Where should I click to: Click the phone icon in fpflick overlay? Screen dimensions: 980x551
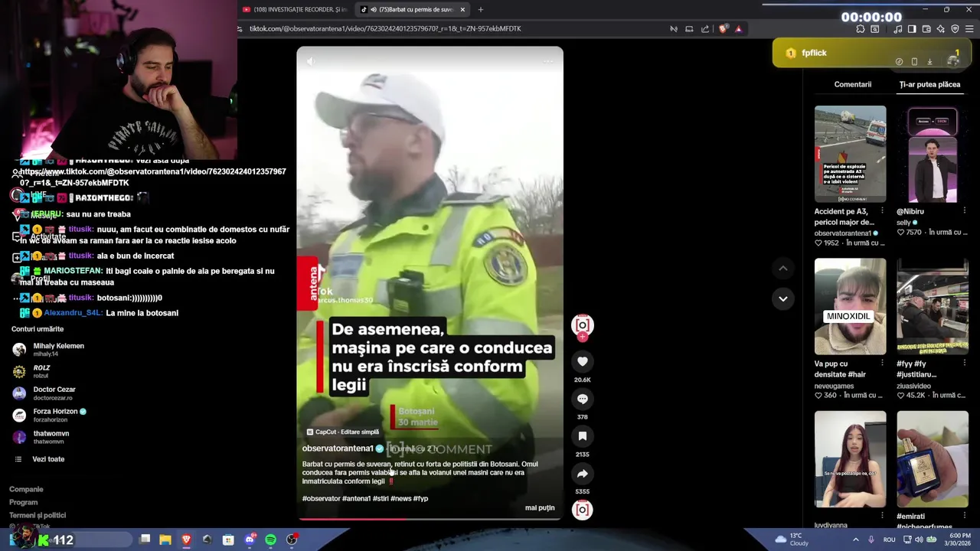click(914, 61)
